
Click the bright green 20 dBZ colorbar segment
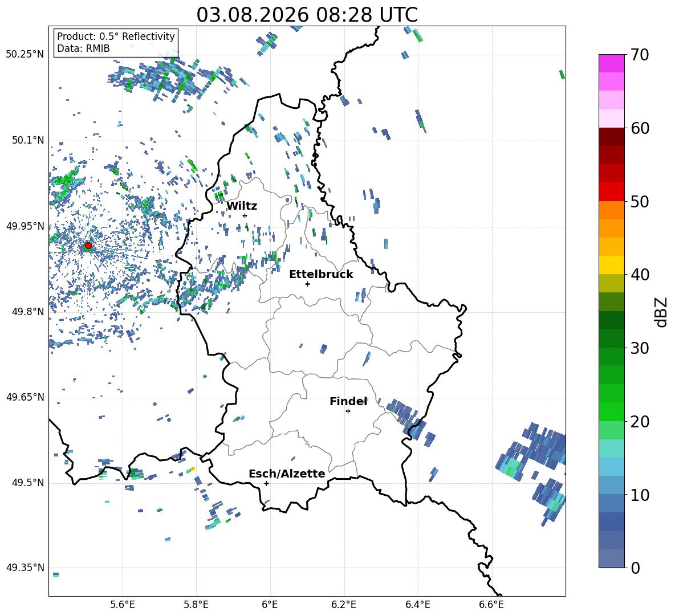tap(611, 411)
